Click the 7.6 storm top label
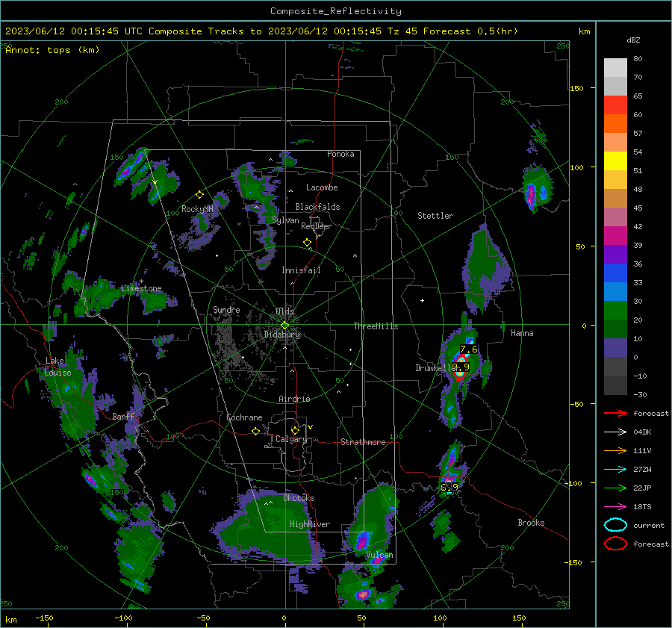 (469, 349)
